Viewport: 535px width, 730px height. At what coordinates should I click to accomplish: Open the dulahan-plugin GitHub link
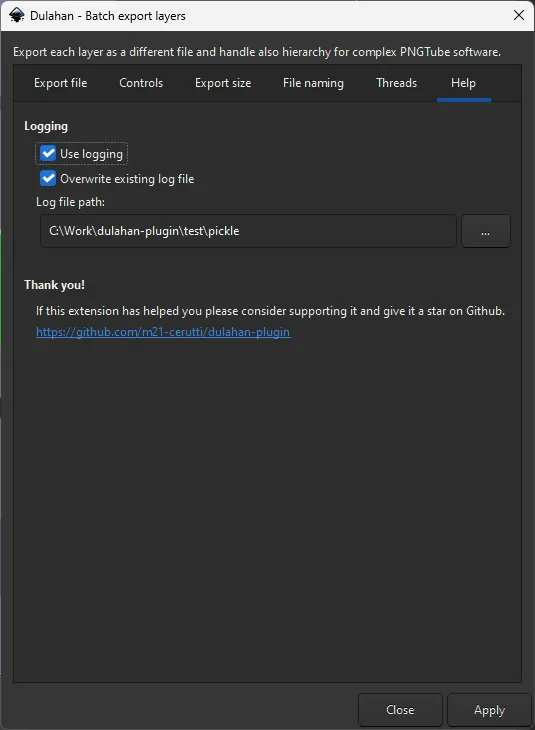[163, 332]
